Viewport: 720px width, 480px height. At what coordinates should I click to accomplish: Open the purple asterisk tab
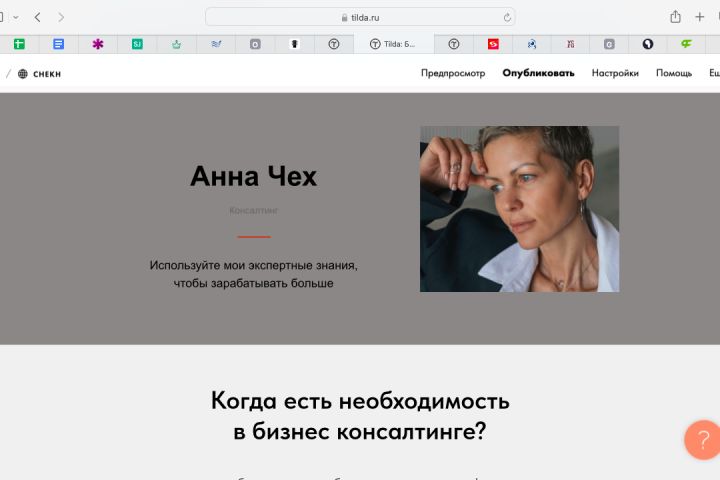tap(98, 44)
